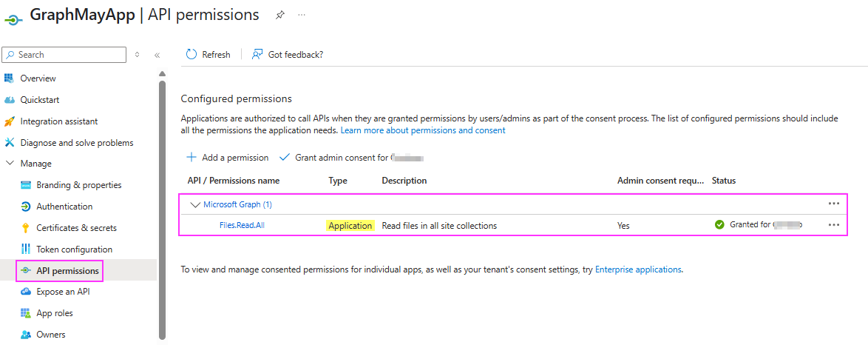Click Grant admin consent for text
The image size is (868, 345).
342,158
